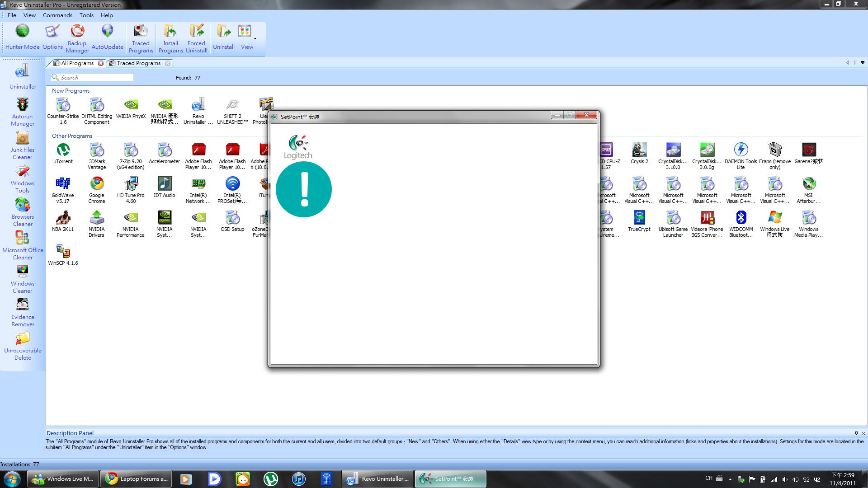Open tab list dropdown arrow
Viewport: 868px width, 488px height.
(x=863, y=63)
